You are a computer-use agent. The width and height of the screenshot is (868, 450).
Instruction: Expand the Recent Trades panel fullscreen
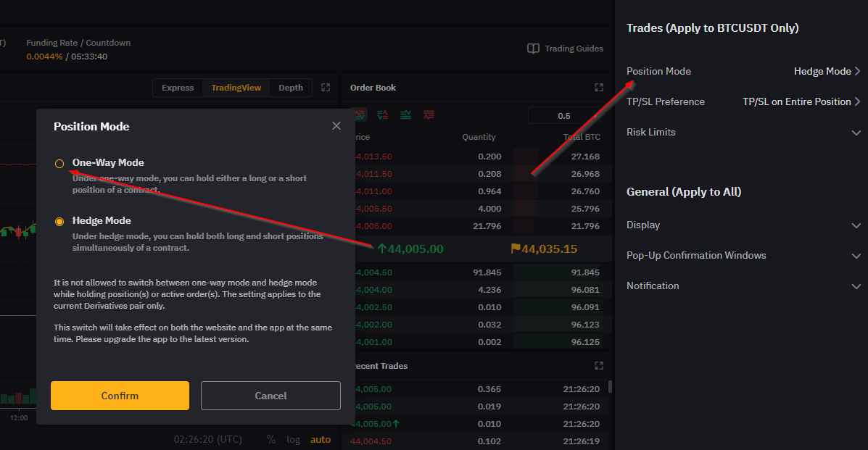click(x=599, y=366)
